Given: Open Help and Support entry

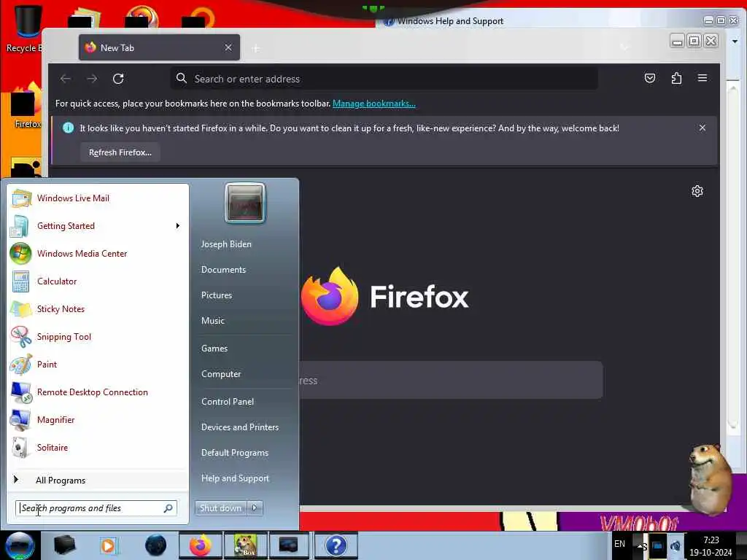Looking at the screenshot, I should [x=236, y=478].
